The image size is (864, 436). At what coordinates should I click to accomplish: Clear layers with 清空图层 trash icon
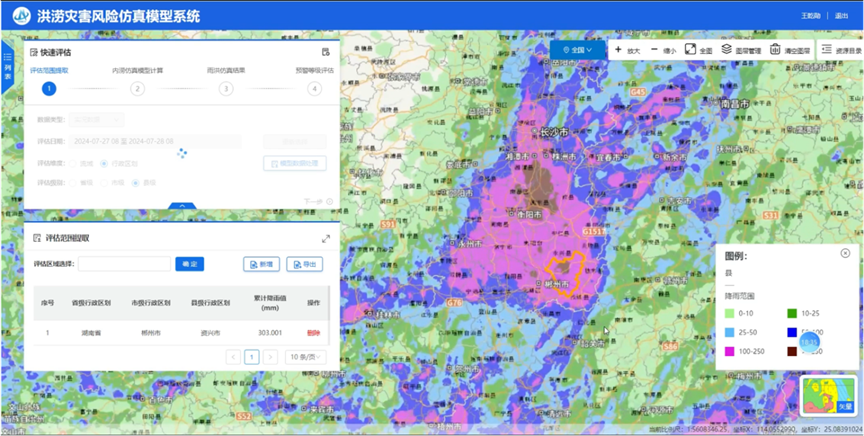(789, 50)
